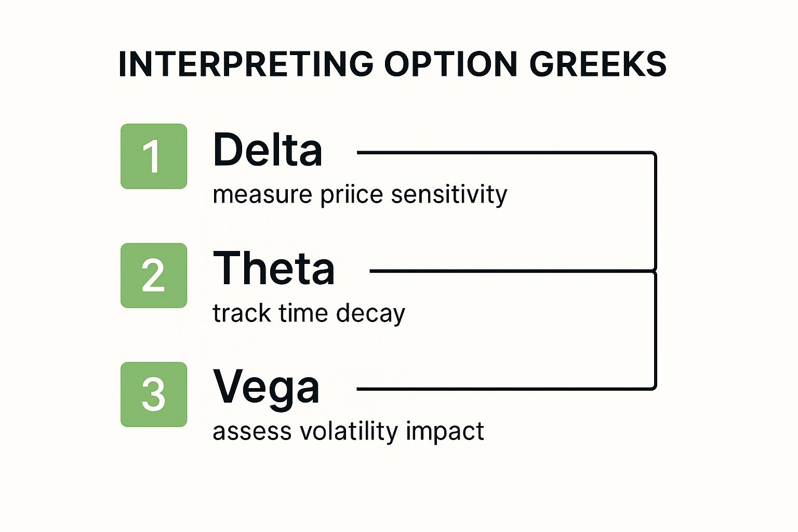Click the junction where Theta's line meets the bracket
This screenshot has height=532, width=798.
click(x=655, y=271)
